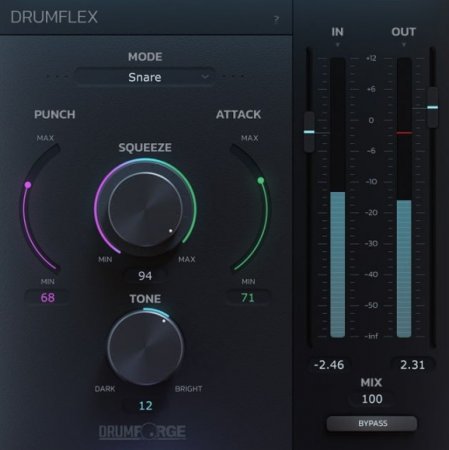Click the SQUEEZE label
The image size is (449, 450).
(x=145, y=147)
